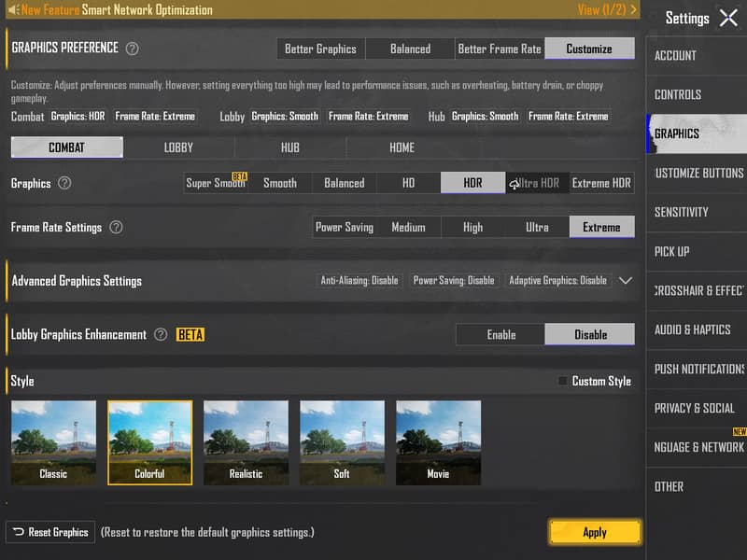Select the Better Graphics preference
747x560 pixels.
pyautogui.click(x=320, y=49)
